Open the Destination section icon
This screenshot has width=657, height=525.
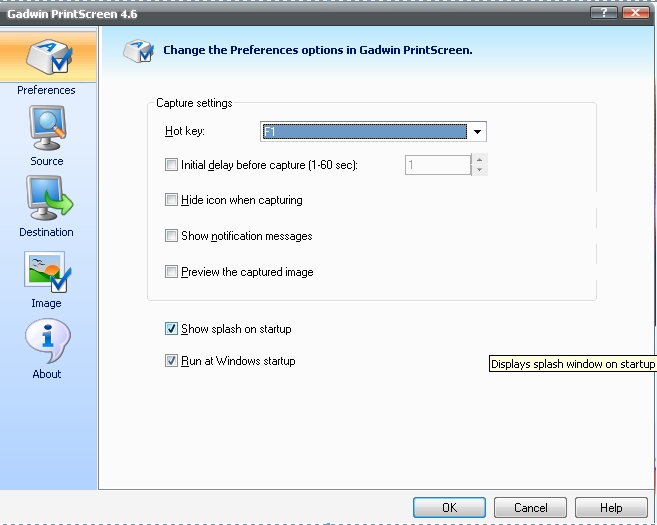pos(49,198)
